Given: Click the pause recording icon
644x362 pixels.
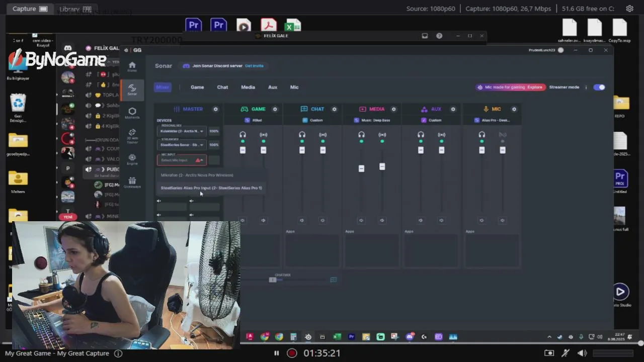Looking at the screenshot, I should [x=276, y=353].
